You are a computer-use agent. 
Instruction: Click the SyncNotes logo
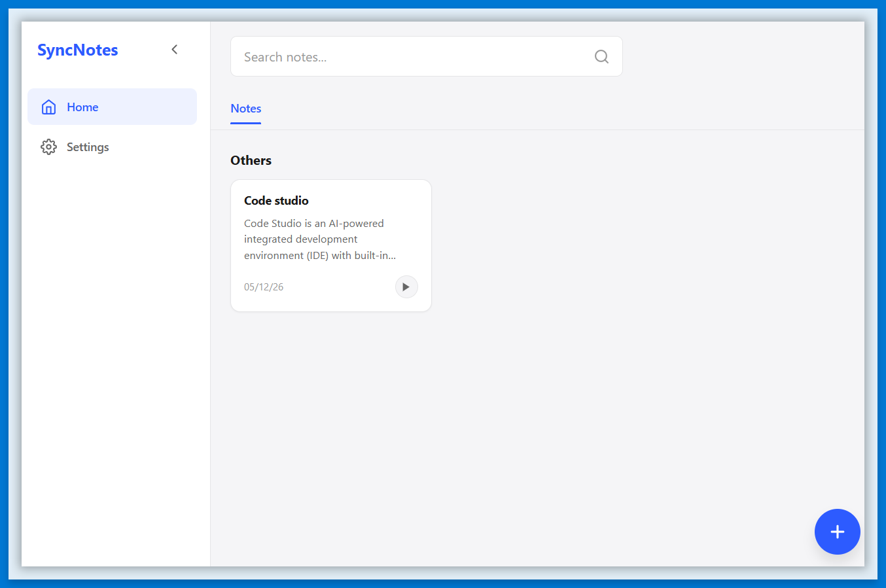tap(78, 50)
